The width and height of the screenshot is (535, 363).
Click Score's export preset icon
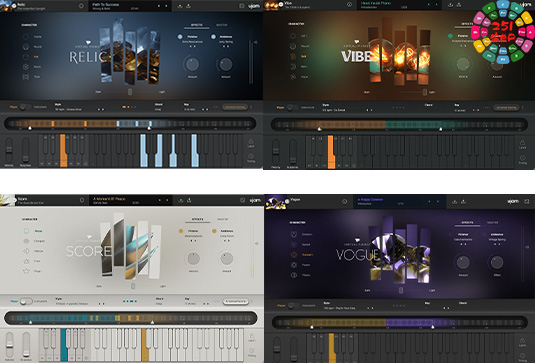click(x=189, y=200)
